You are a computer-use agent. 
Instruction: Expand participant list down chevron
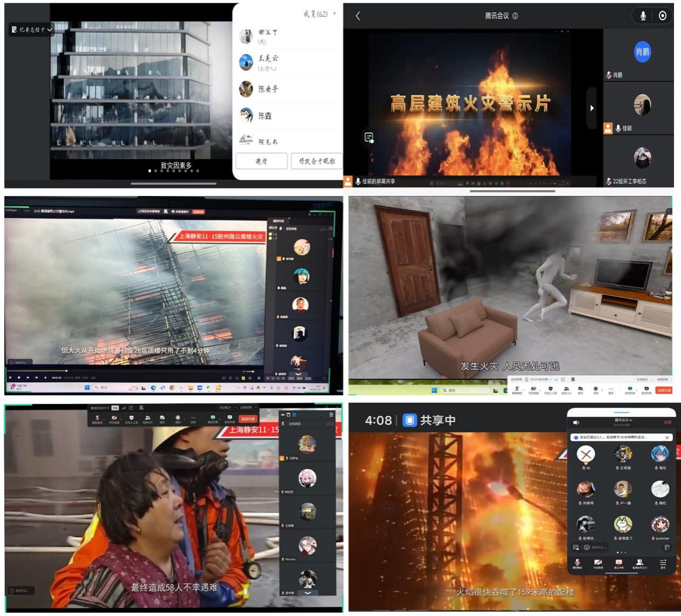click(308, 592)
